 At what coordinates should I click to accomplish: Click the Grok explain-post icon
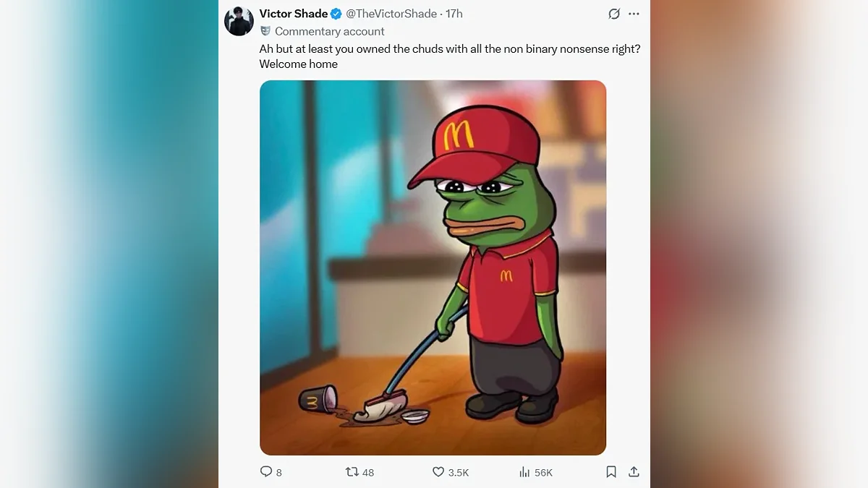[614, 14]
